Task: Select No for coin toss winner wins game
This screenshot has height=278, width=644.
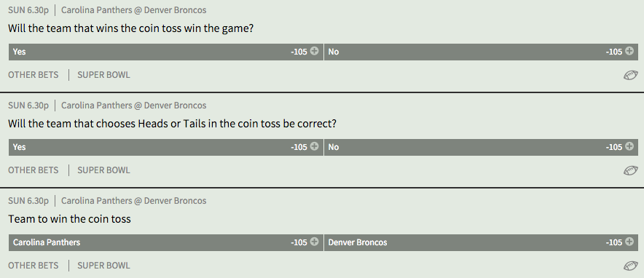Action: point(481,52)
